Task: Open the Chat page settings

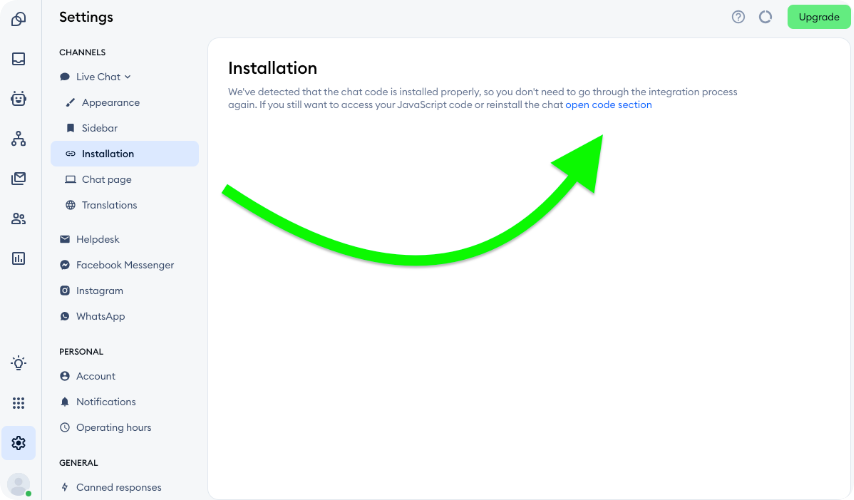Action: tap(106, 180)
